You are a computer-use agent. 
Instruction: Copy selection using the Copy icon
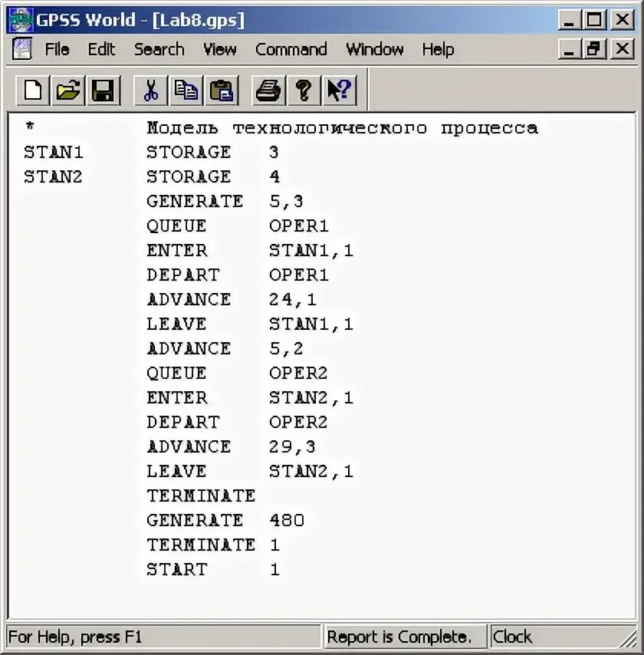(186, 91)
